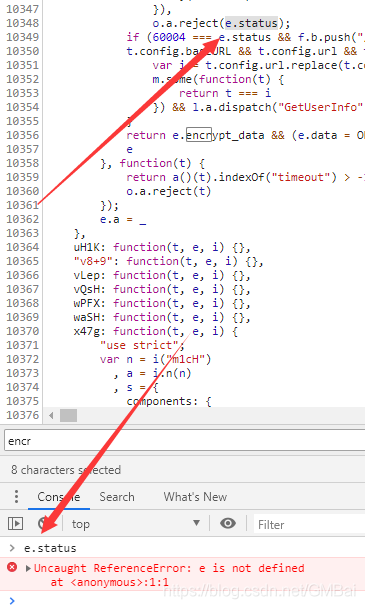Set a breakpoint on line number 10354
Viewport: 365px width, 609px height.
pos(23,107)
